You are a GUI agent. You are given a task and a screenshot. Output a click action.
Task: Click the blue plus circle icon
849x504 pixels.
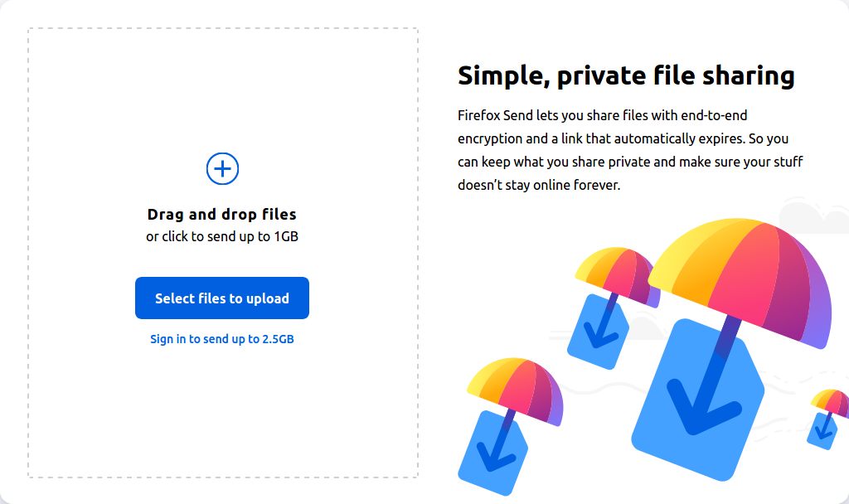click(x=221, y=168)
